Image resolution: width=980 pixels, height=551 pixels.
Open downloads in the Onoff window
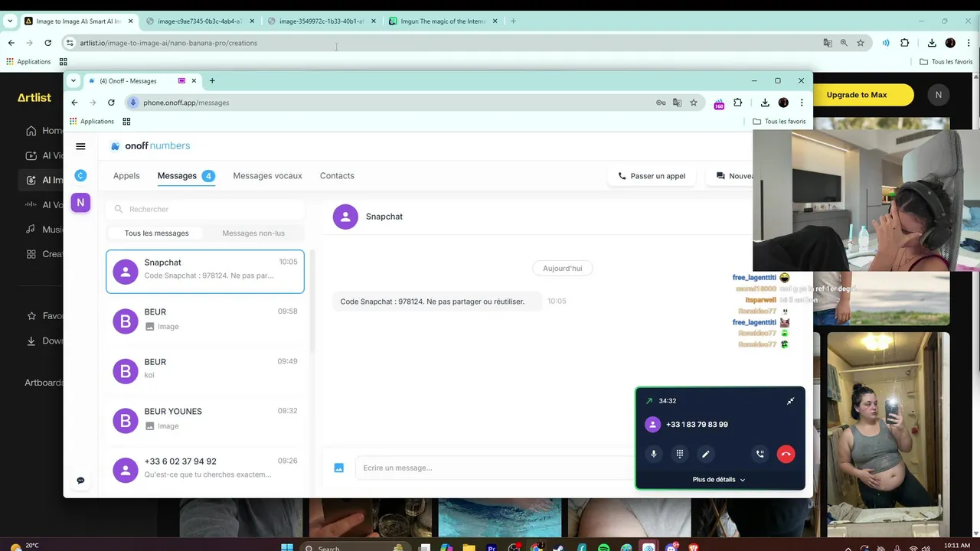point(765,103)
